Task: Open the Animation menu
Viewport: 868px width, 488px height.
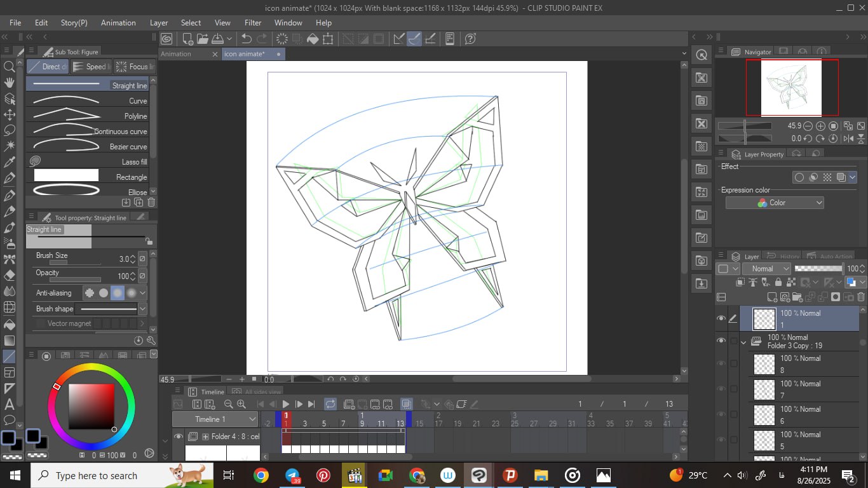Action: point(118,22)
